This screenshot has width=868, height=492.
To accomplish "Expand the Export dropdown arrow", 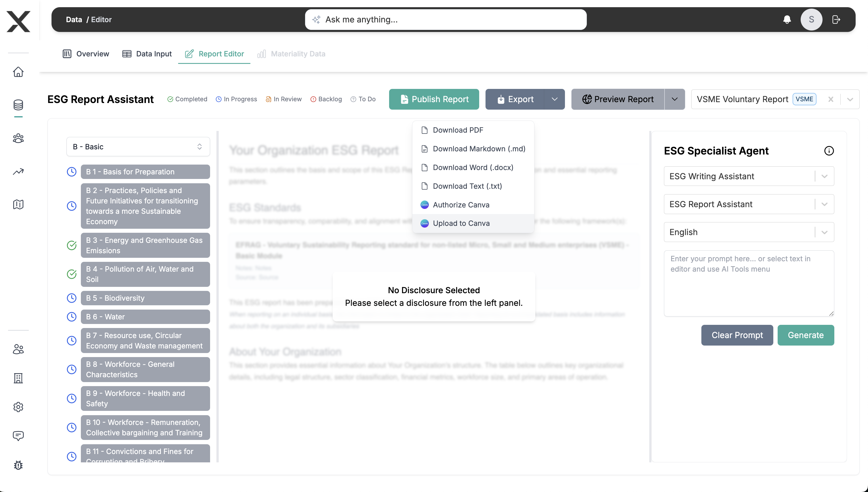I will coord(554,99).
